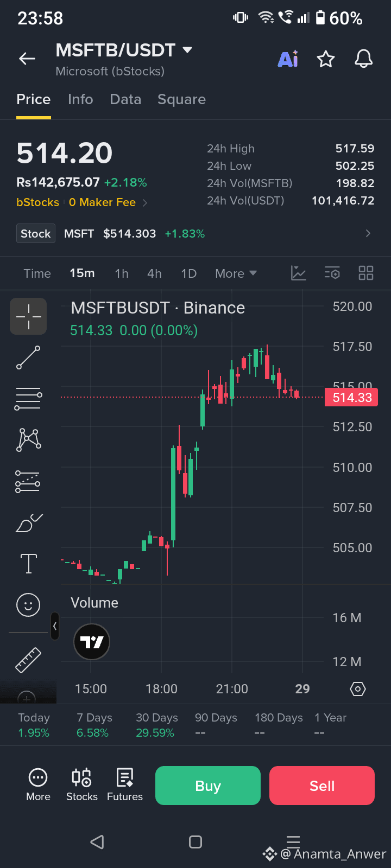Viewport: 391px width, 868px height.
Task: Select the 1h interval
Action: [122, 273]
